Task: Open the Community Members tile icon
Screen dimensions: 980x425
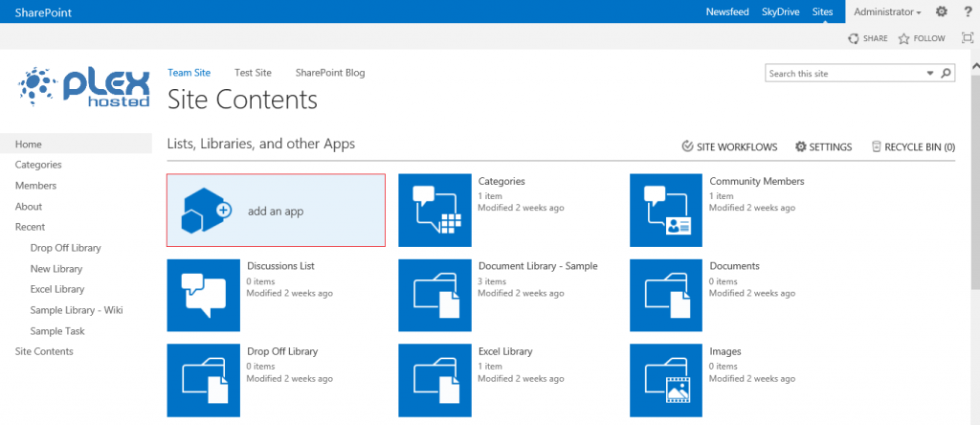Action: point(666,210)
